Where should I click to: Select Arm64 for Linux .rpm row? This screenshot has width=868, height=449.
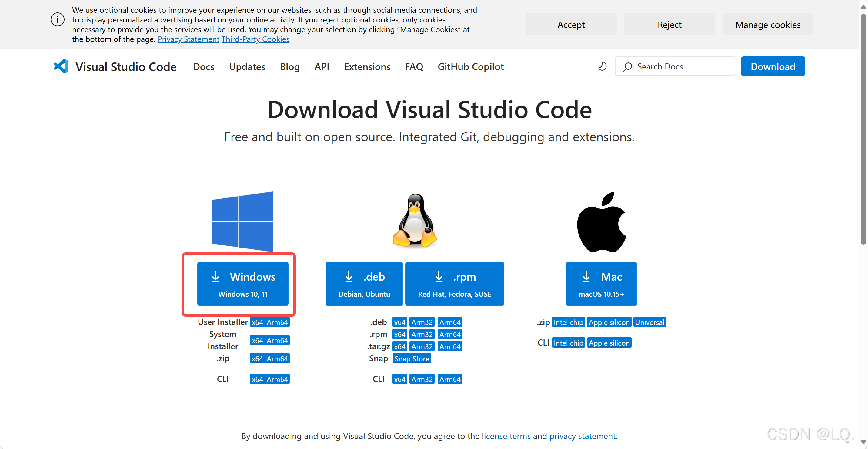[450, 334]
